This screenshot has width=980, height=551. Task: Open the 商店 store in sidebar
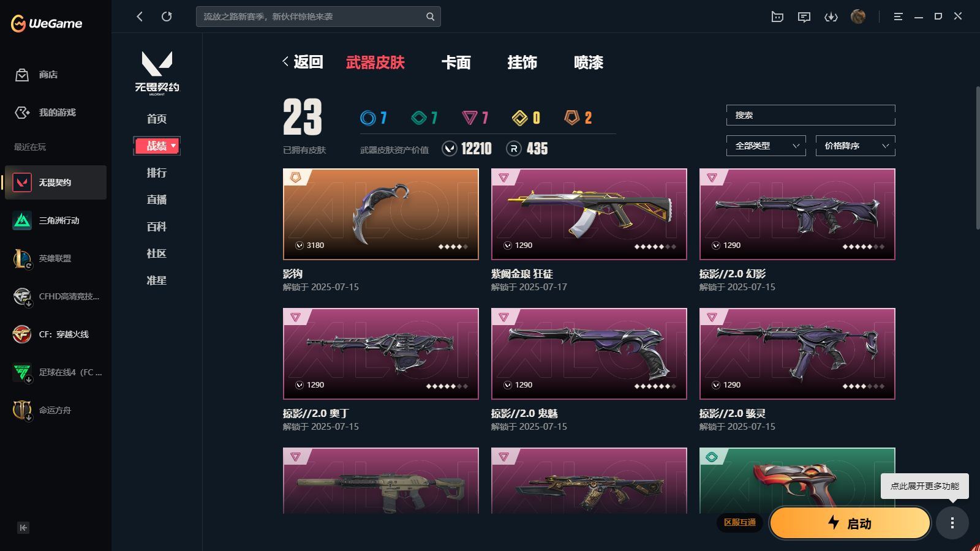click(37, 75)
